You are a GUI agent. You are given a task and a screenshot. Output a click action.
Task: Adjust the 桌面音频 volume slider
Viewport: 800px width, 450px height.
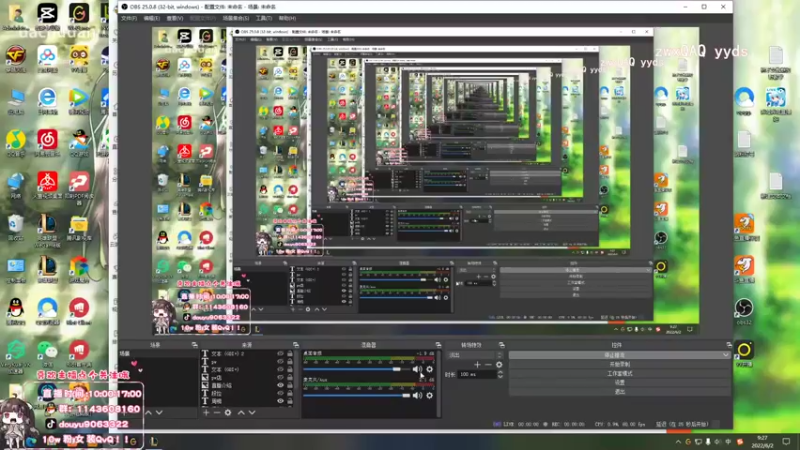pos(357,369)
